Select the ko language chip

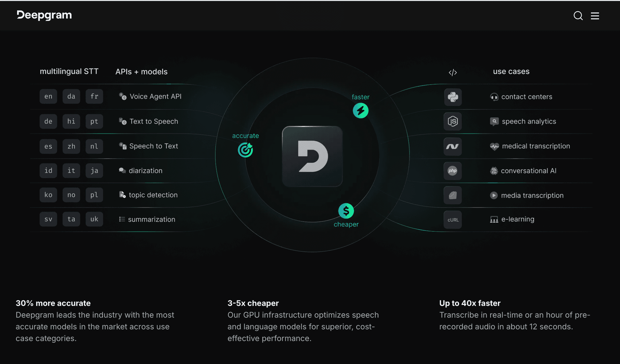48,195
